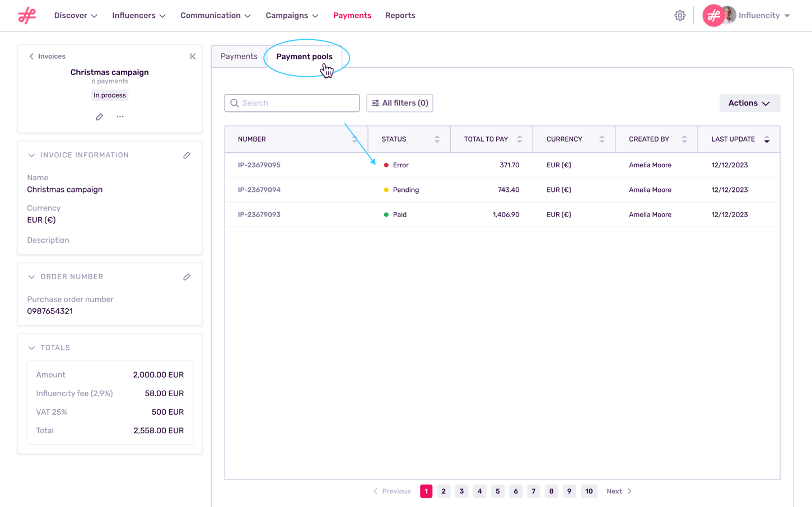Toggle sorting on the Last Update column
The height and width of the screenshot is (507, 812).
pos(767,139)
